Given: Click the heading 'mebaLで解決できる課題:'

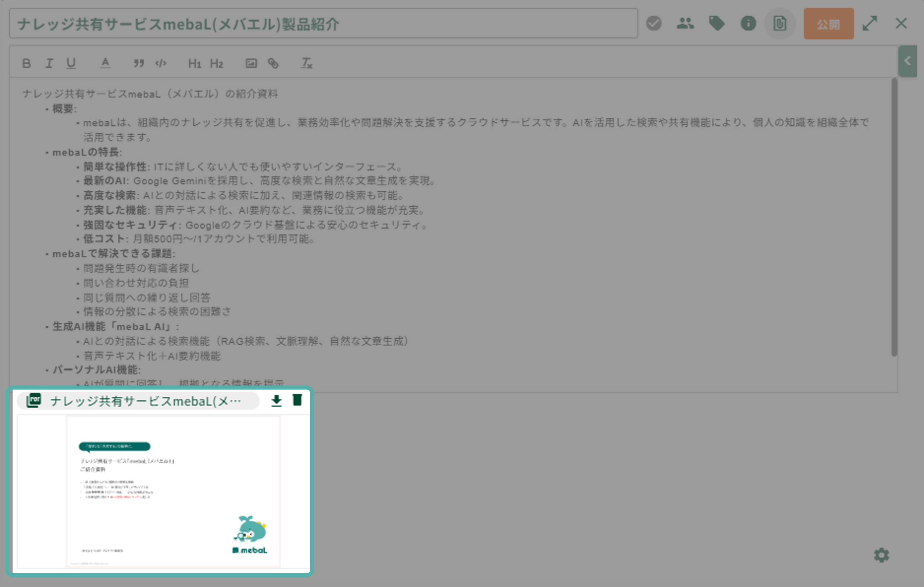Looking at the screenshot, I should pos(114,254).
